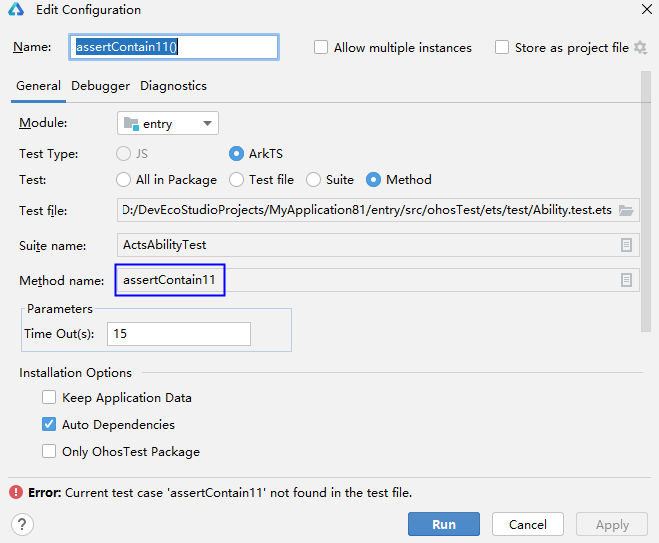Click the red error icon
659x543 pixels.
coord(16,492)
